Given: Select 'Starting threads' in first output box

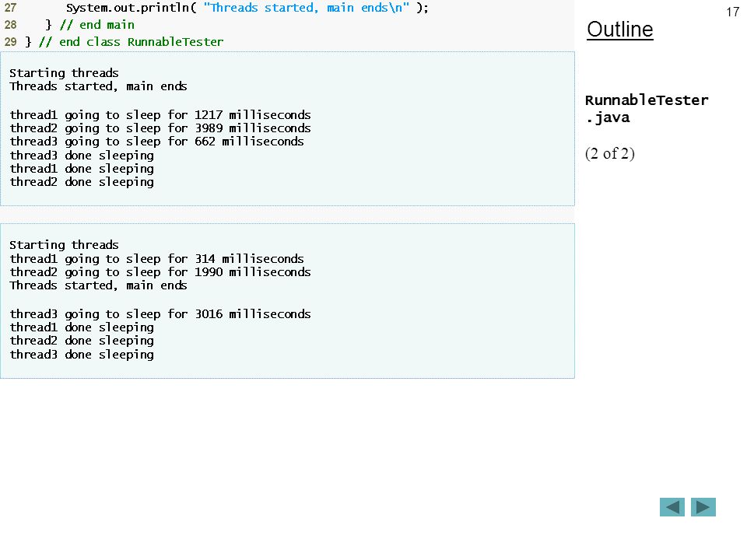Looking at the screenshot, I should coord(64,73).
